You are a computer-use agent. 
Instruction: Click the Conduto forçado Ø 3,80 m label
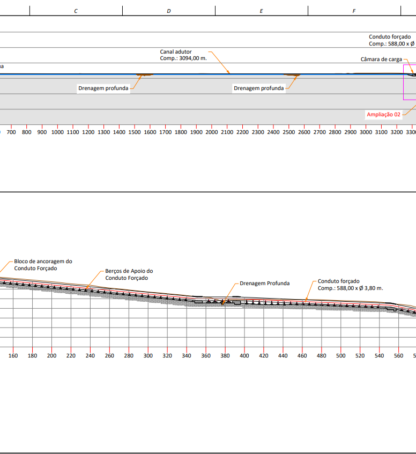point(350,285)
